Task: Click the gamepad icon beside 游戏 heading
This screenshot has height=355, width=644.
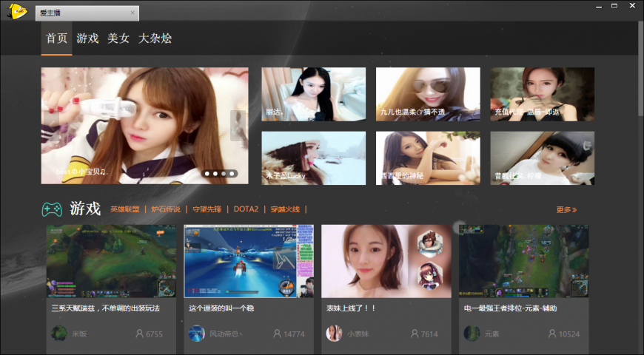Action: coord(52,209)
